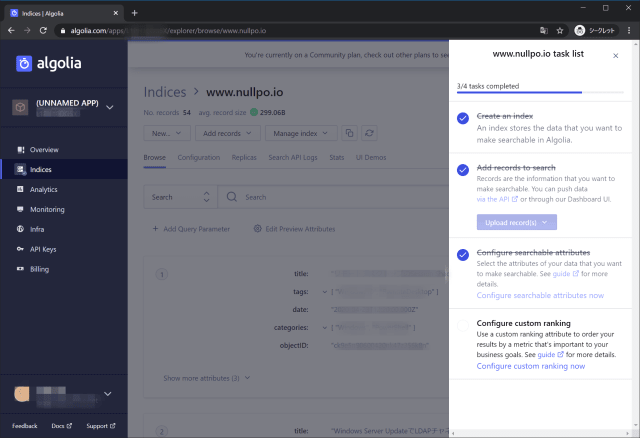The image size is (640, 438).
Task: Click Configure searchable attributes now
Action: 540,296
